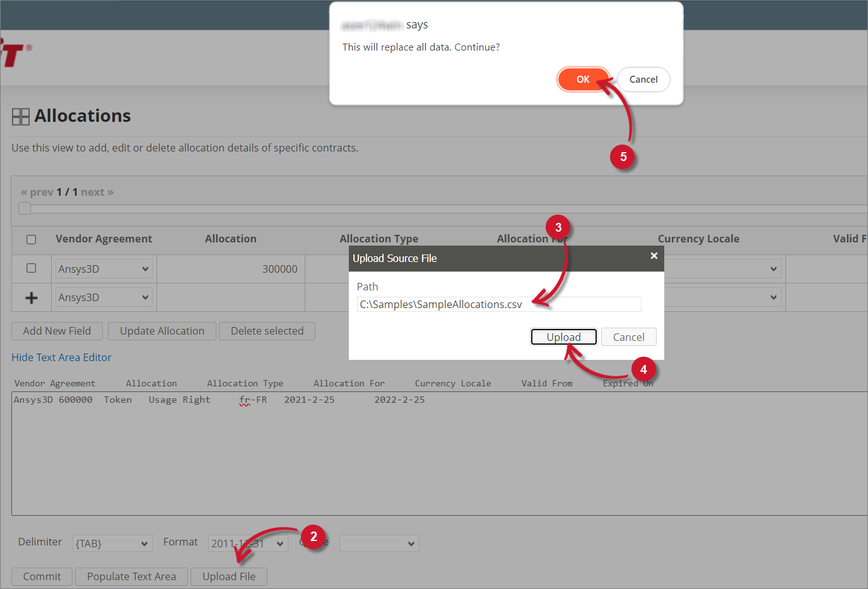Click the Commit button
Viewport: 868px width, 589px height.
pyautogui.click(x=41, y=576)
